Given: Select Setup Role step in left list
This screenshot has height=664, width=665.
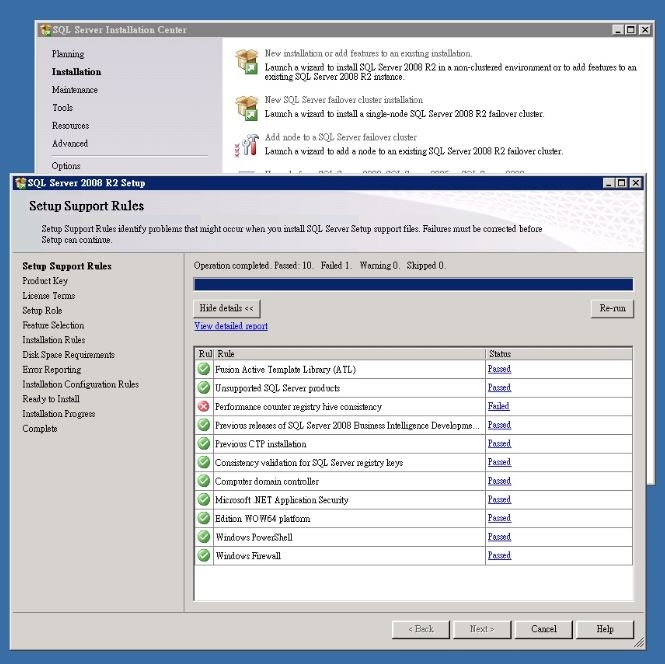Looking at the screenshot, I should pyautogui.click(x=42, y=310).
